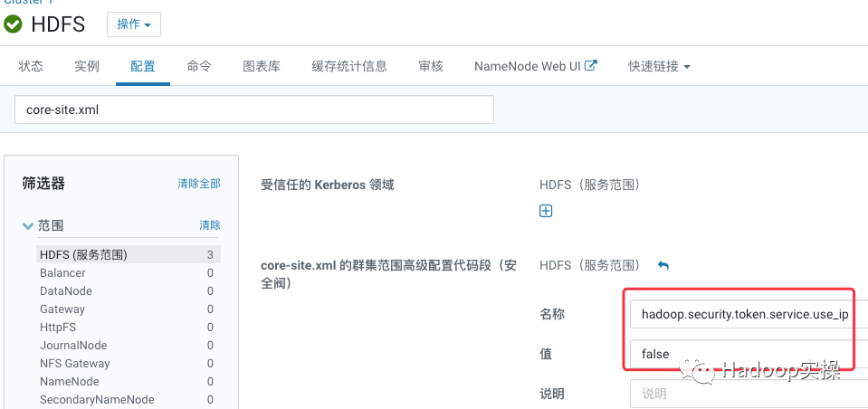Open the 操作 dropdown menu
The image size is (868, 409).
tap(134, 24)
